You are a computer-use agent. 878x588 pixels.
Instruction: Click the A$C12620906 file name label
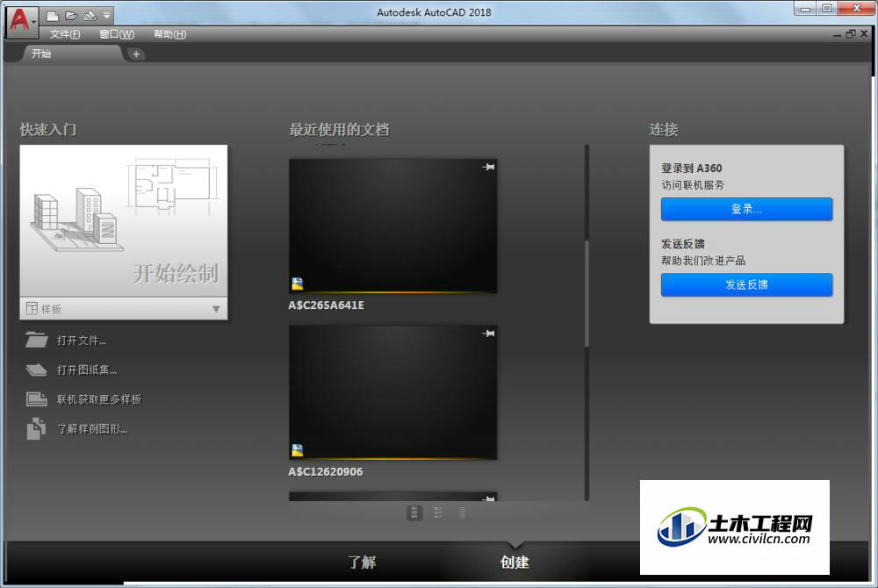[326, 471]
